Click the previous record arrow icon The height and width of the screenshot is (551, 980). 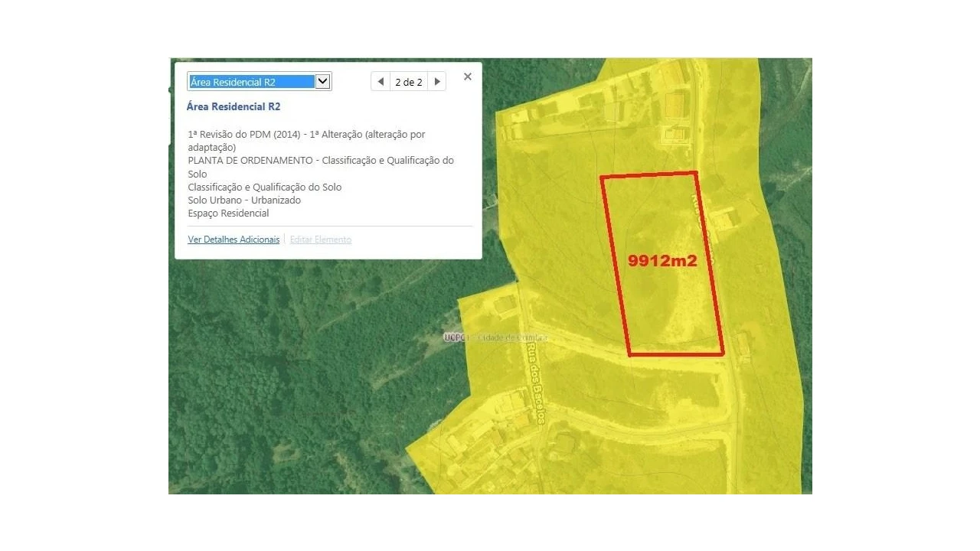pyautogui.click(x=380, y=81)
